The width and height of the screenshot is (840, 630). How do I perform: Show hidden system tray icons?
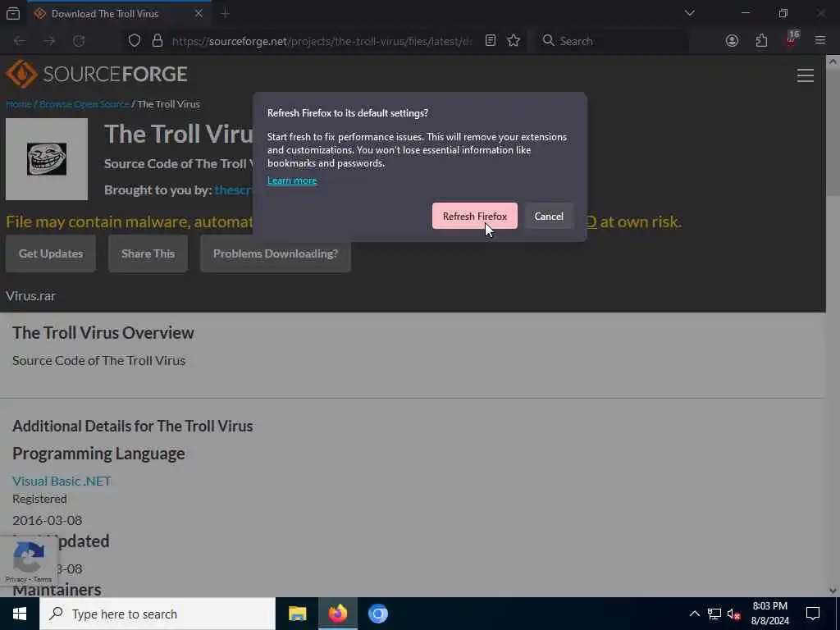click(694, 614)
